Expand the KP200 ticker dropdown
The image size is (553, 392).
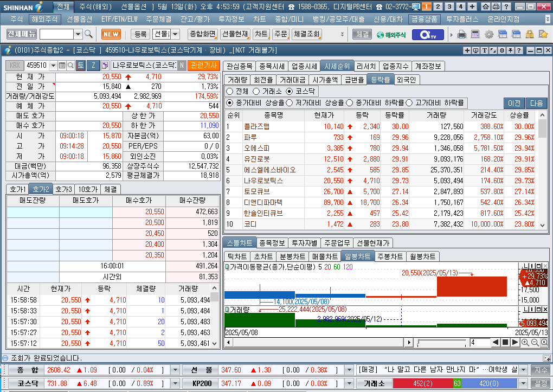click(349, 383)
